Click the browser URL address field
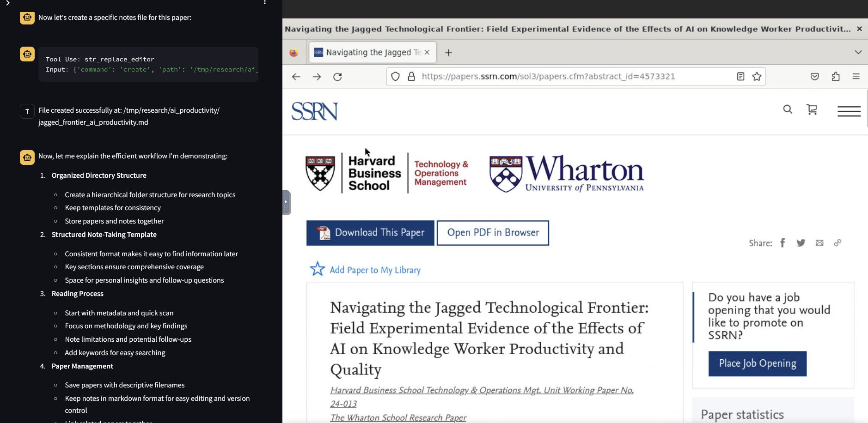The image size is (868, 423). coord(575,77)
